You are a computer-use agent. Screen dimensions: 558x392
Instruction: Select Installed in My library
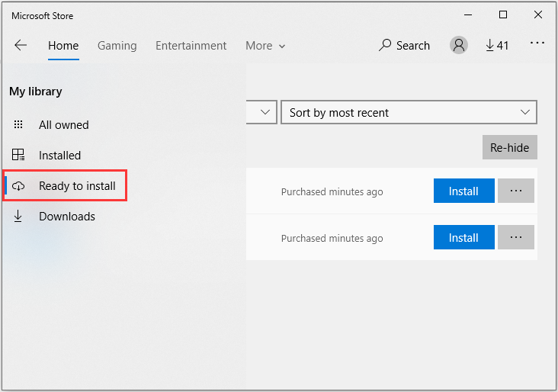coord(59,156)
